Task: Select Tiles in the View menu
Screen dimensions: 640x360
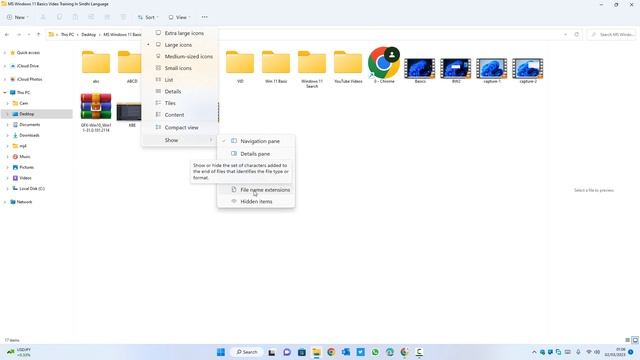Action: [x=180, y=103]
